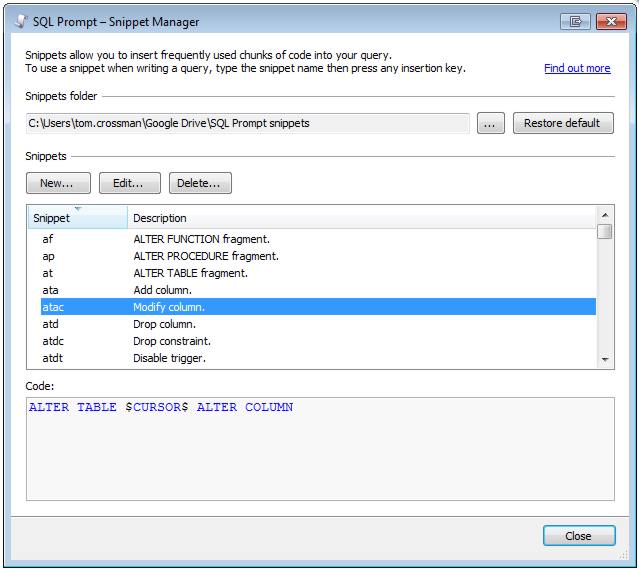
Task: Select the ata snippet row
Action: click(318, 290)
